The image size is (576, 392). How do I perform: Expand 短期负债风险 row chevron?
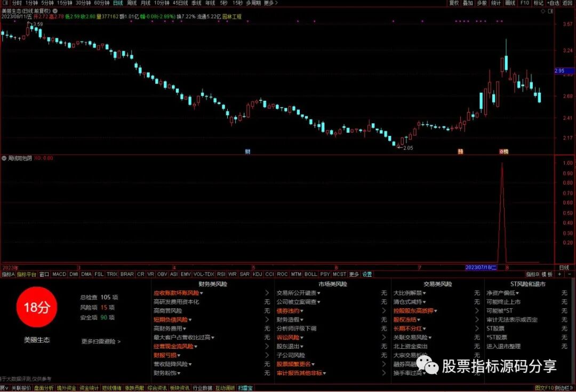[267, 319]
